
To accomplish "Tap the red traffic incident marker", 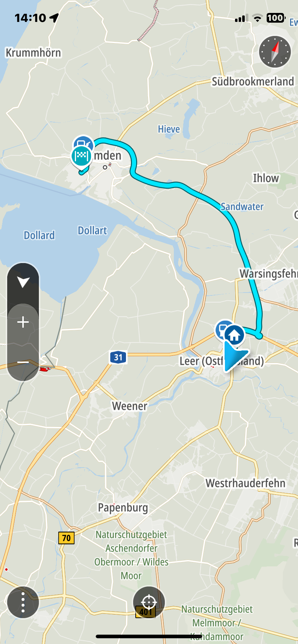I will pos(45,369).
